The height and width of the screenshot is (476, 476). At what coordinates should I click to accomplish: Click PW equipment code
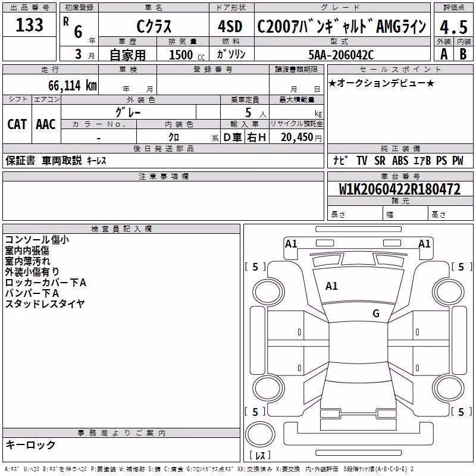coord(458,160)
